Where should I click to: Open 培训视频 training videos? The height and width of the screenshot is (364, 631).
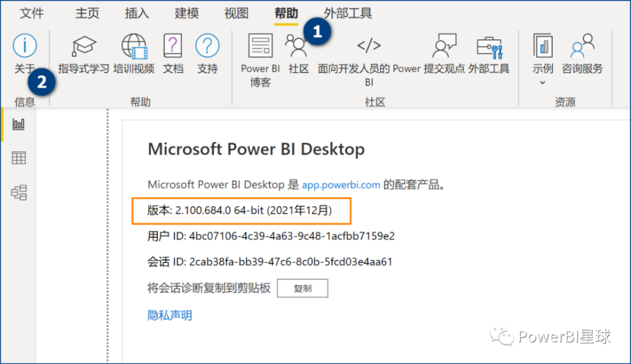(134, 54)
